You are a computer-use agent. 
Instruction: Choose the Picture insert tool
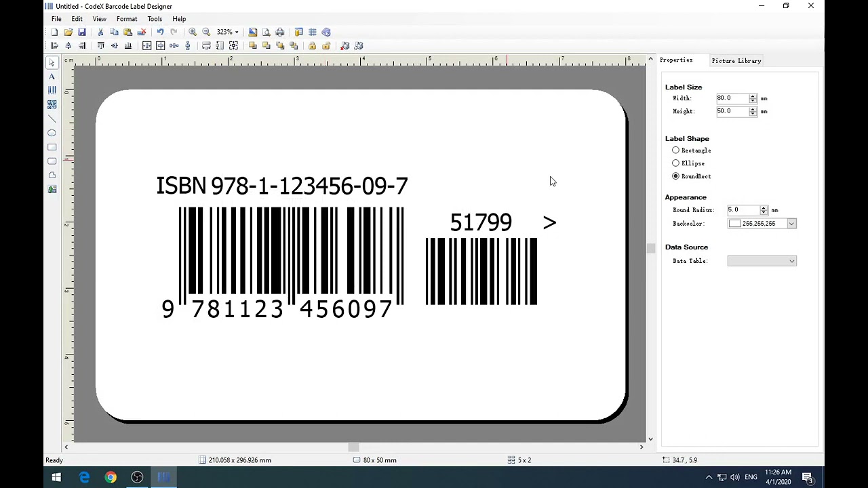pos(52,189)
